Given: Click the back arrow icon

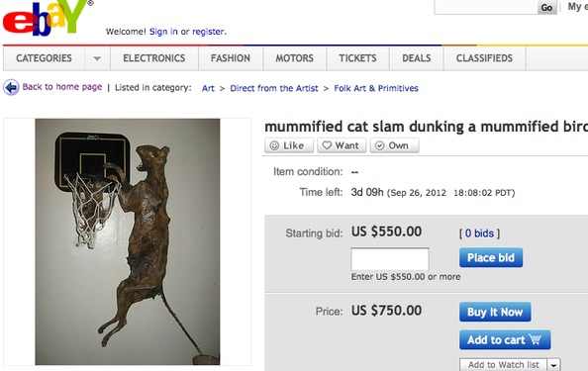Looking at the screenshot, I should [11, 87].
